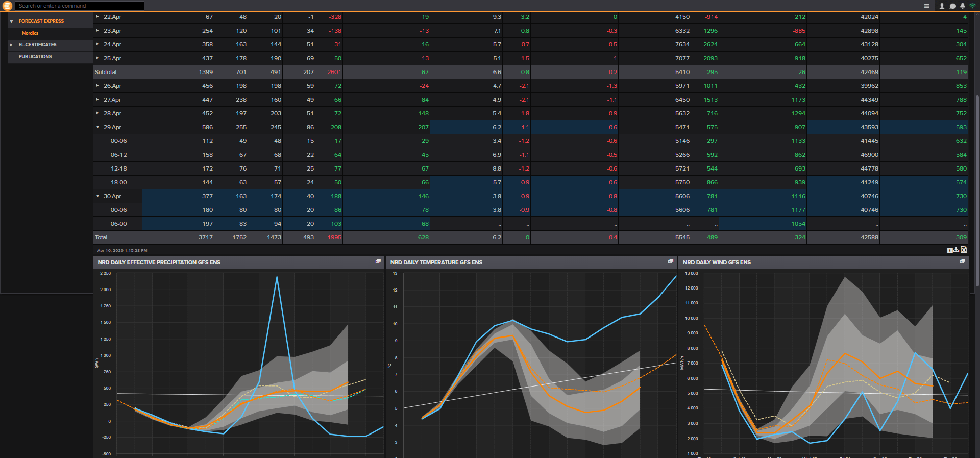
Task: Pop out the Precipitation GFS ENS chart
Action: [378, 261]
